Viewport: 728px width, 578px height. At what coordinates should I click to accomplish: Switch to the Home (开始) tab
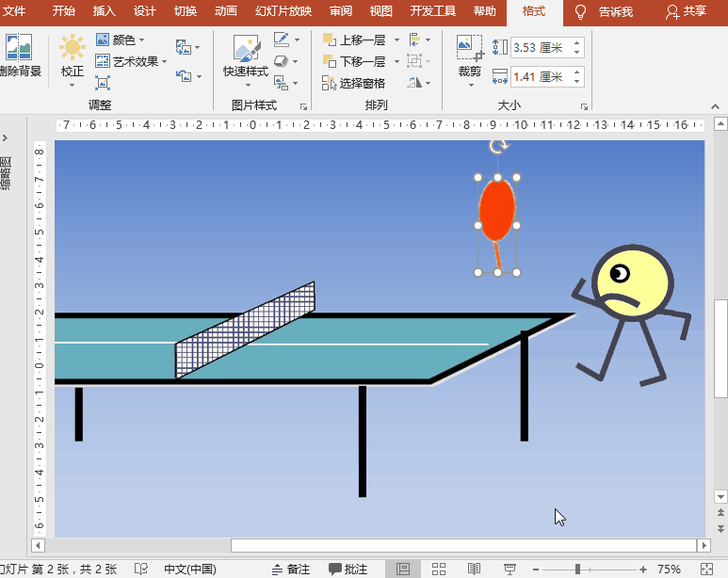pos(64,11)
